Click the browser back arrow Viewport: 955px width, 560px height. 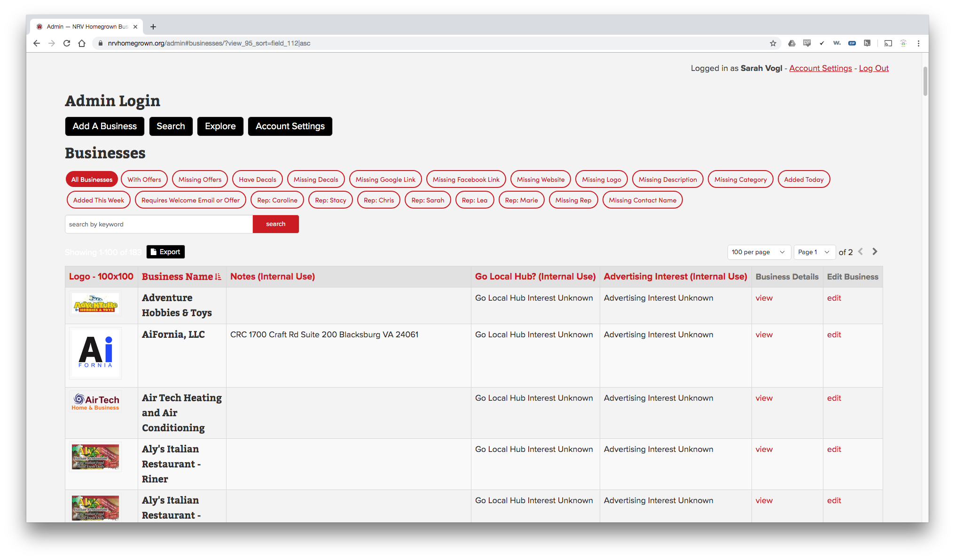point(37,43)
